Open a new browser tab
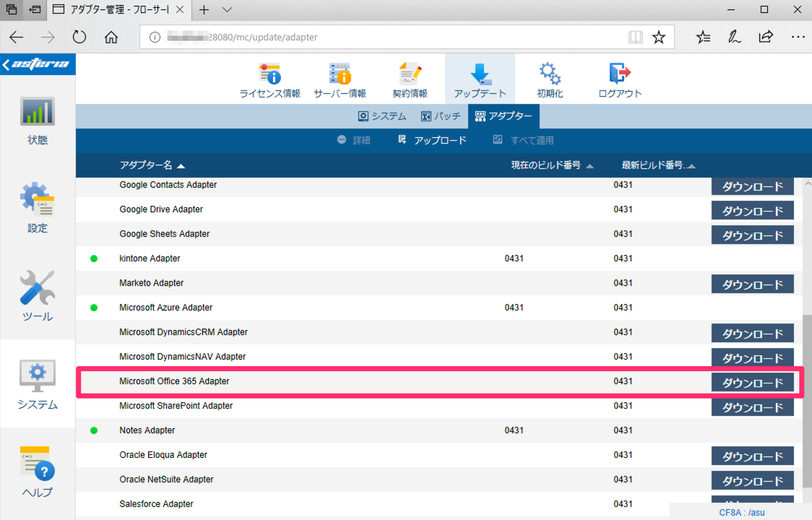This screenshot has height=520, width=812. [x=204, y=10]
